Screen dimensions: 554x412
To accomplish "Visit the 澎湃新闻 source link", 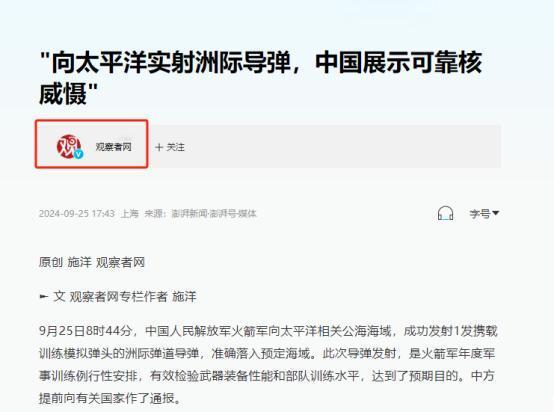I will click(189, 213).
